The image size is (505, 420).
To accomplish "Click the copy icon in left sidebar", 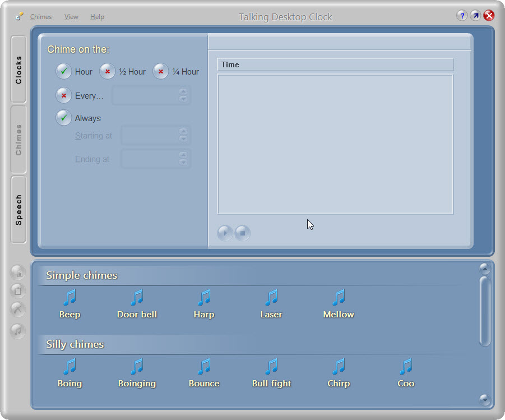I will pos(18,273).
